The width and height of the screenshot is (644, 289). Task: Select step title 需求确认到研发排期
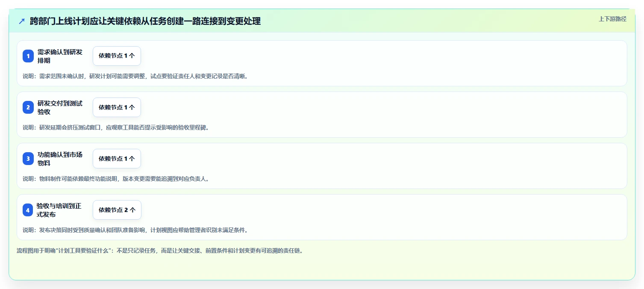[60, 56]
